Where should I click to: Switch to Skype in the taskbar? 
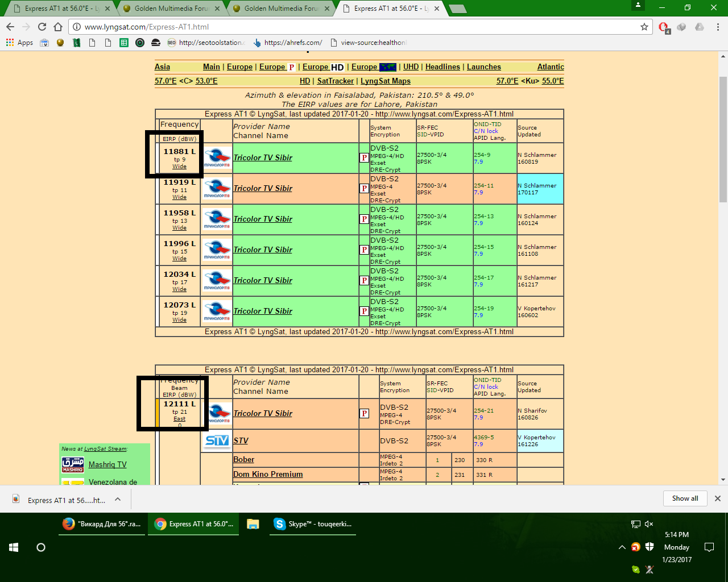tap(313, 524)
